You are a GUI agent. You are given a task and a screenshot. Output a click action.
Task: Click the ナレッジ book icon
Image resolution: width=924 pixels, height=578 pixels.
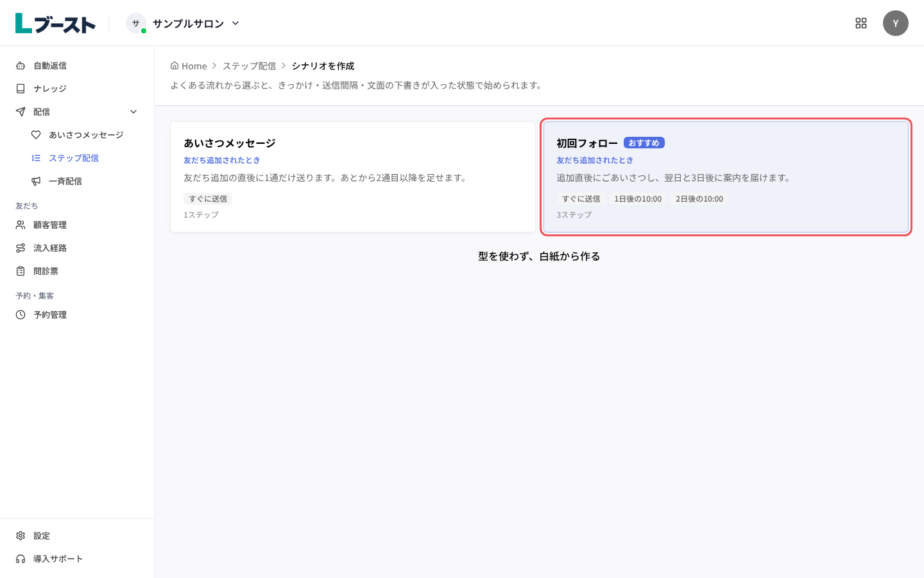[x=21, y=89]
